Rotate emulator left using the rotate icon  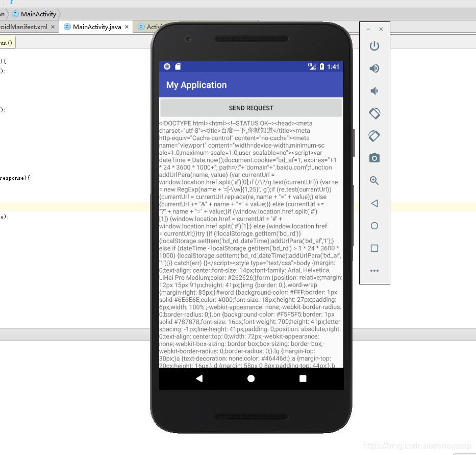click(374, 113)
